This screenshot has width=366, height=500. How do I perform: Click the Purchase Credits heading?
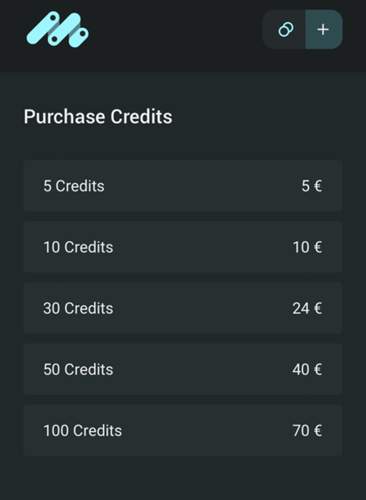[98, 117]
